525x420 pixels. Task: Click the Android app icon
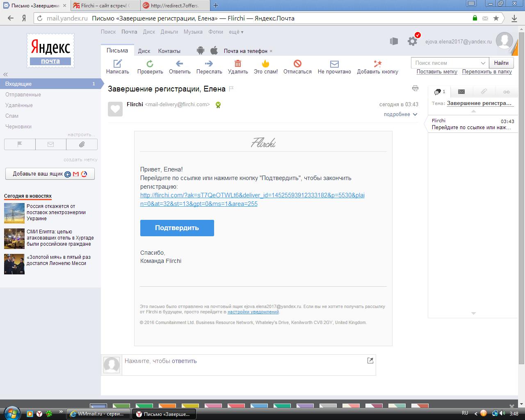tap(201, 51)
